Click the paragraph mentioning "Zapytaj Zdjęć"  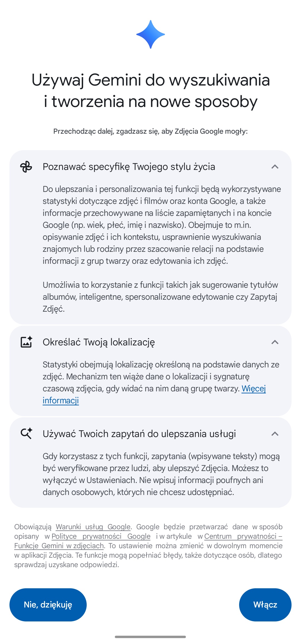pos(160,297)
